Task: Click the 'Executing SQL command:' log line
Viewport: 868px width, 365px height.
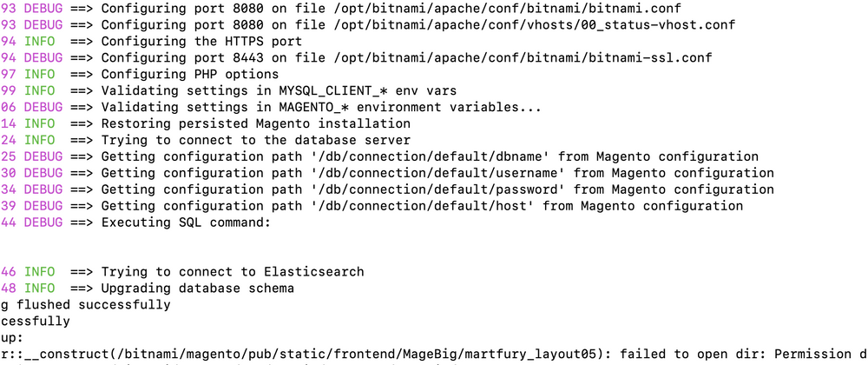Action: [x=186, y=223]
